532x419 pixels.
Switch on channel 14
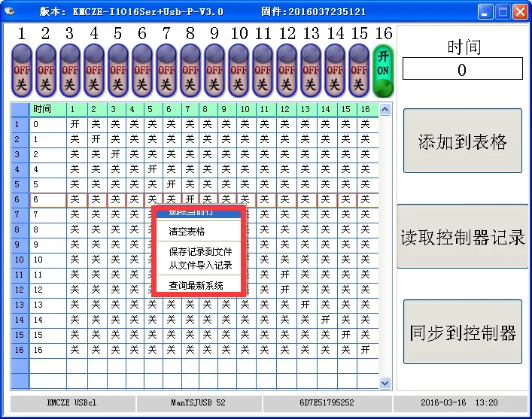(335, 71)
